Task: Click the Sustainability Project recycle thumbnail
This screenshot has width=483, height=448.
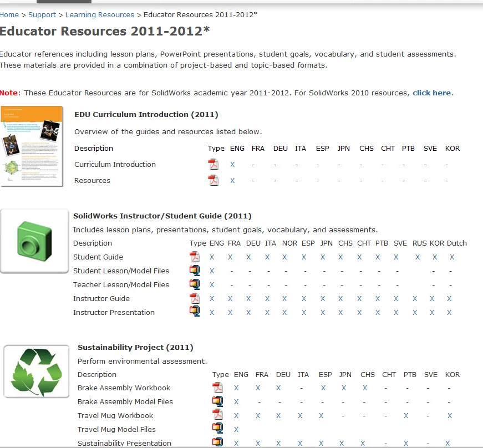Action: click(x=36, y=370)
